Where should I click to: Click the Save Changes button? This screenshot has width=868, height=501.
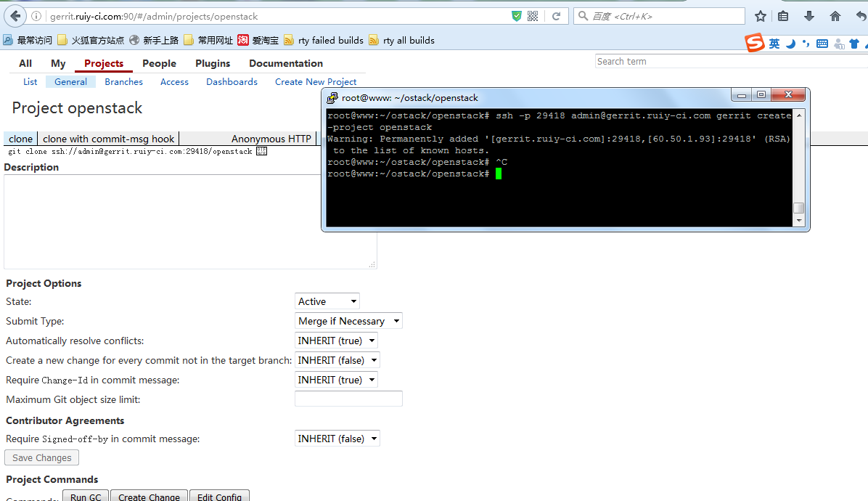tap(41, 458)
